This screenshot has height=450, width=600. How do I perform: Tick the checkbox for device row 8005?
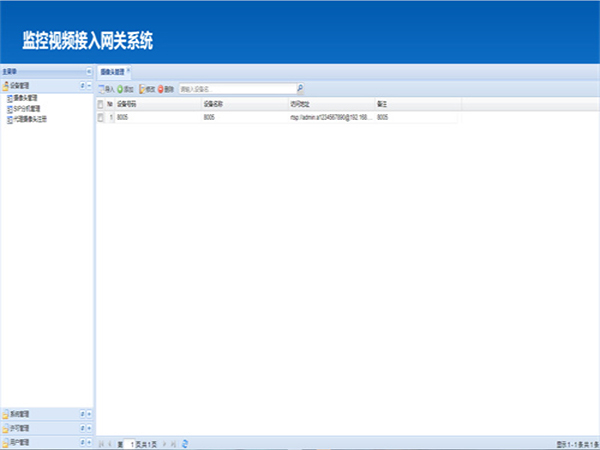pos(100,117)
